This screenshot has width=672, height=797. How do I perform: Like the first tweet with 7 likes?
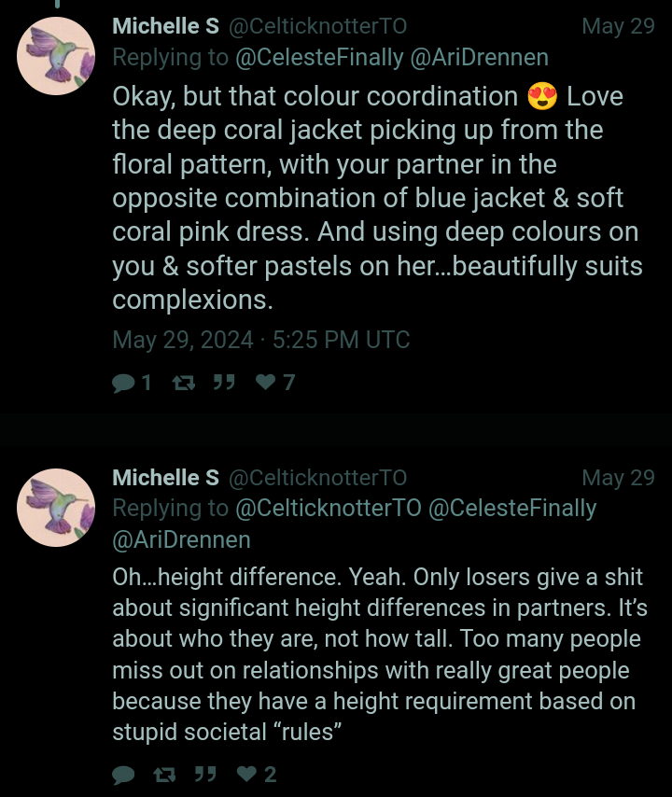(x=266, y=383)
